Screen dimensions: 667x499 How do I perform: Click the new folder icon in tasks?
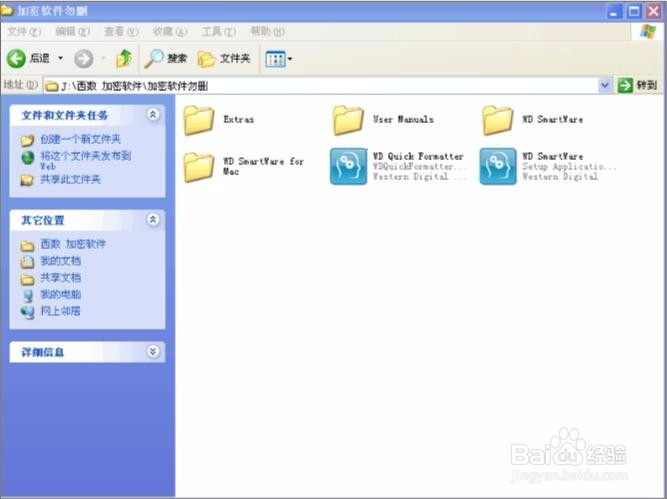[x=27, y=140]
